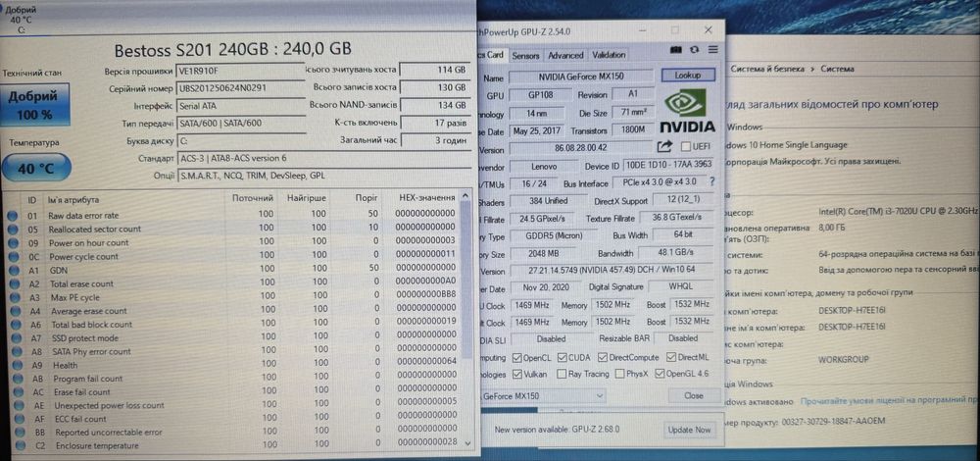Image resolution: width=980 pixels, height=461 pixels.
Task: Click the firmware field VE1R910F
Action: coord(241,71)
